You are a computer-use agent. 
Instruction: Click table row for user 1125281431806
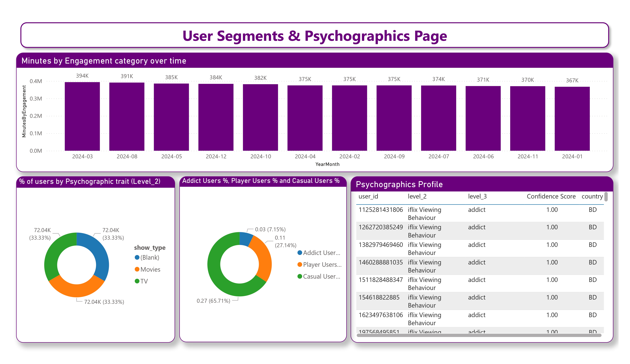click(380, 210)
